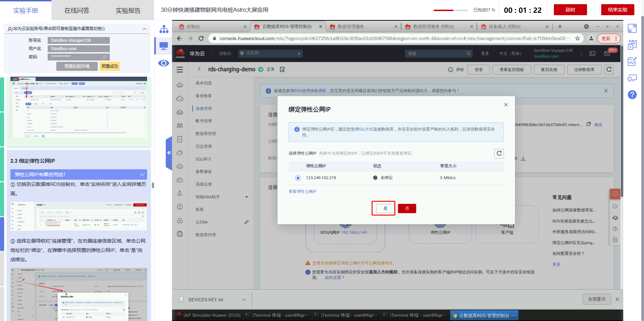Open 帐号管理 in the instance menu

[x=204, y=121]
